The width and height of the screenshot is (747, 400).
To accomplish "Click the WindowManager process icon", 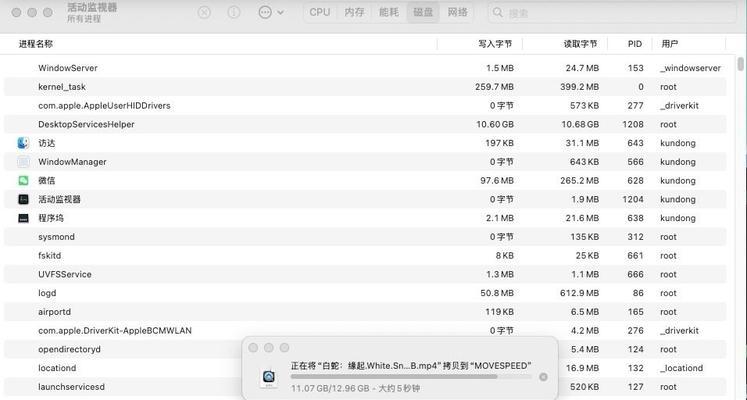I will (x=23, y=162).
